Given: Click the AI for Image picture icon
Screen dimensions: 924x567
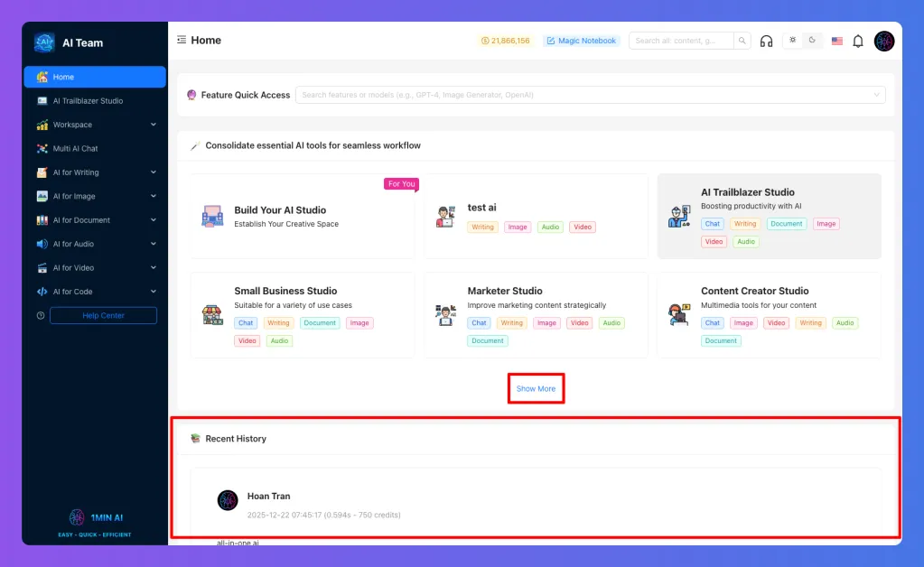Looking at the screenshot, I should pyautogui.click(x=42, y=196).
